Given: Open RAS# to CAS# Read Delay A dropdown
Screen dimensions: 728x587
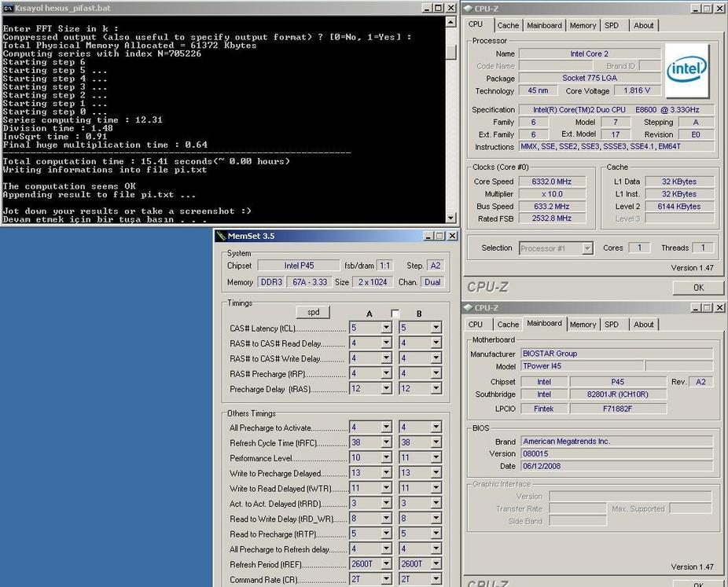Looking at the screenshot, I should tap(386, 343).
